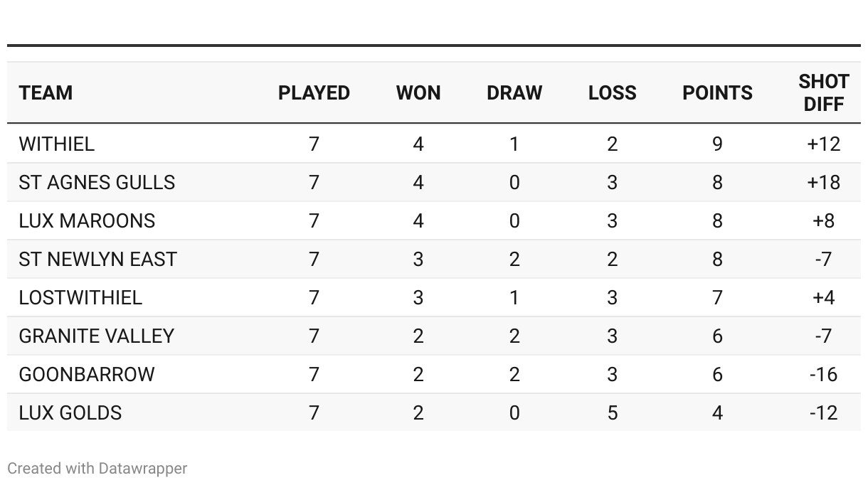
Task: Select the WON column header
Action: tap(418, 93)
